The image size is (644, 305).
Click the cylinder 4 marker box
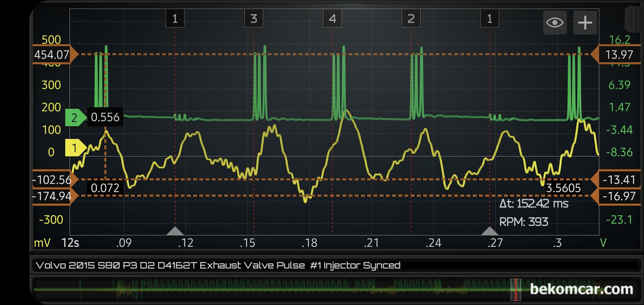(x=332, y=19)
